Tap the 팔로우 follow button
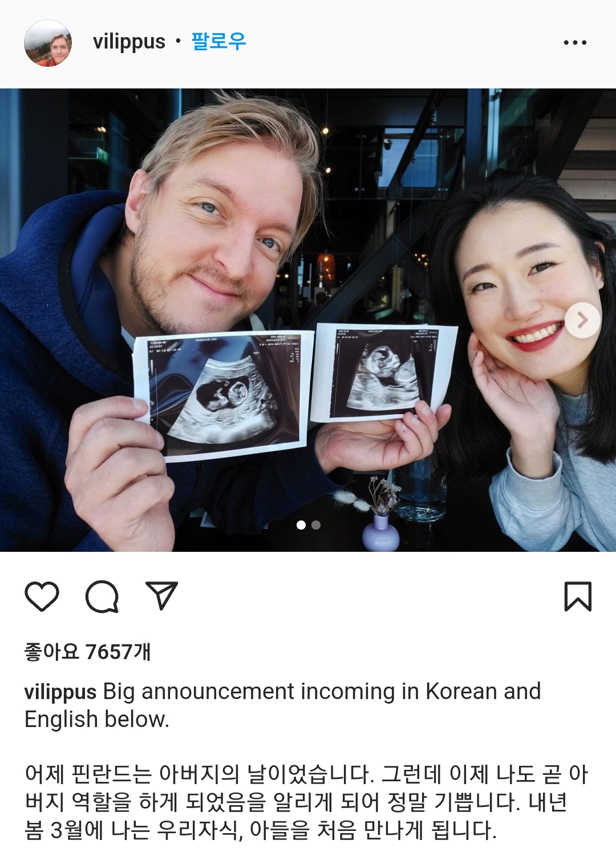 click(218, 42)
